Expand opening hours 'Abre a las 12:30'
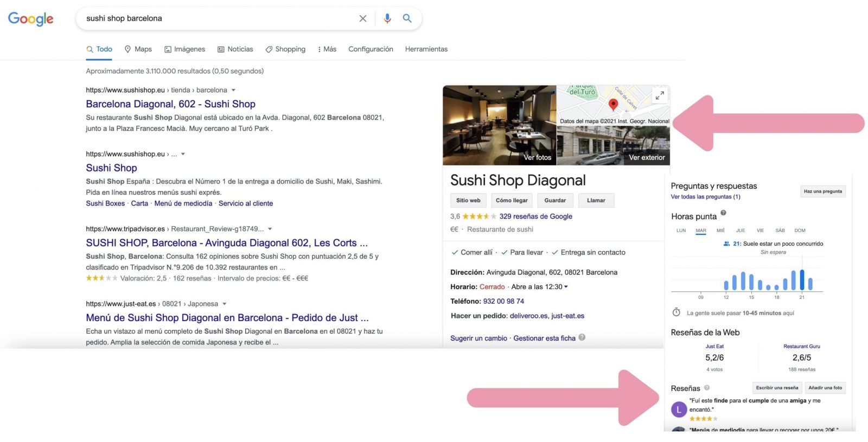The width and height of the screenshot is (868, 442). [540, 287]
